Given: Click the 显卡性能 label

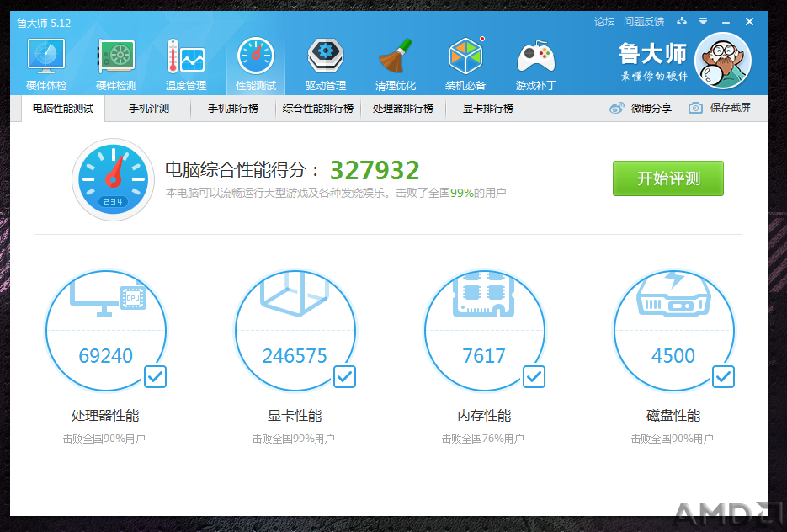Looking at the screenshot, I should coord(295,416).
